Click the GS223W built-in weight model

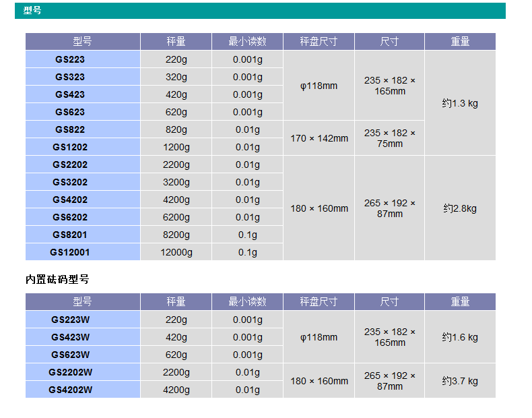(x=70, y=320)
